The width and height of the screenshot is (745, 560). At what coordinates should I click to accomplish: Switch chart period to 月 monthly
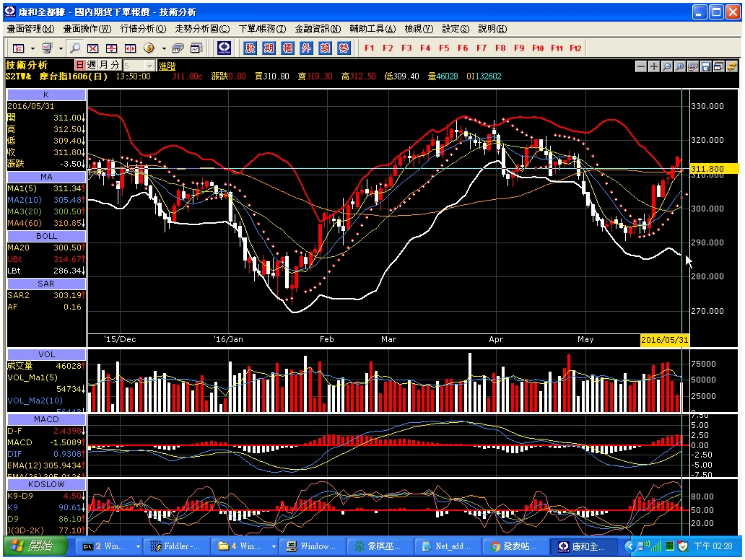(103, 65)
